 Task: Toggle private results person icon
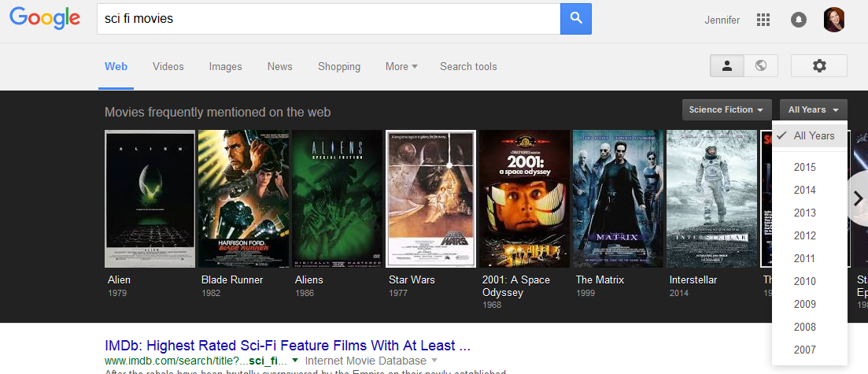pos(727,66)
